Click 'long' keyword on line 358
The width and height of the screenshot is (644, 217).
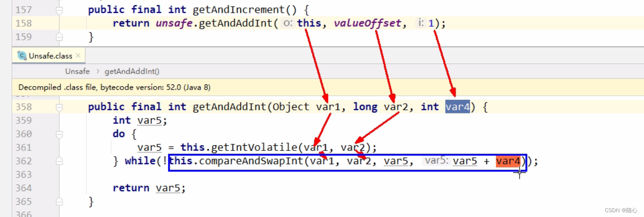point(365,107)
